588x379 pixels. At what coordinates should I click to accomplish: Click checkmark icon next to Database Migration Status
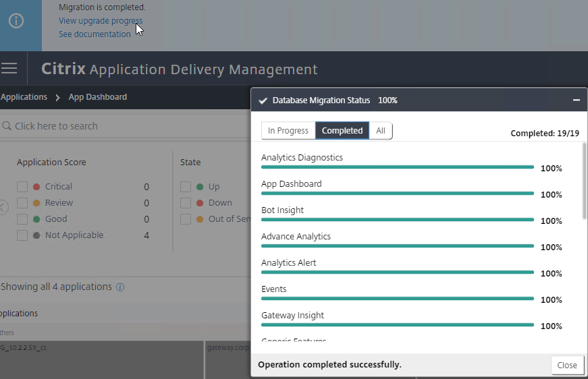point(263,100)
